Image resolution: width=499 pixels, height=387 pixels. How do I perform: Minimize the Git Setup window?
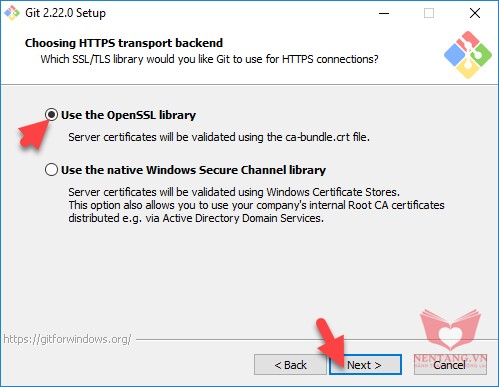point(384,13)
